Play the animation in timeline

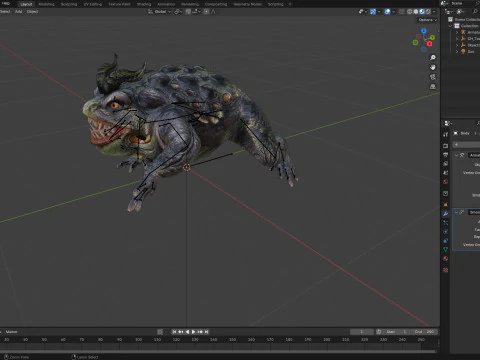193,332
